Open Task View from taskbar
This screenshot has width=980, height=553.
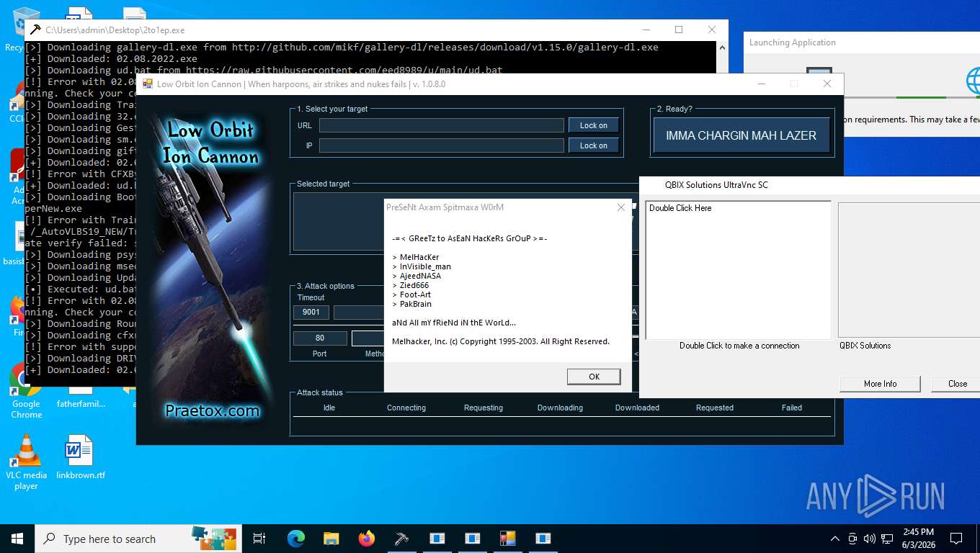(x=259, y=539)
